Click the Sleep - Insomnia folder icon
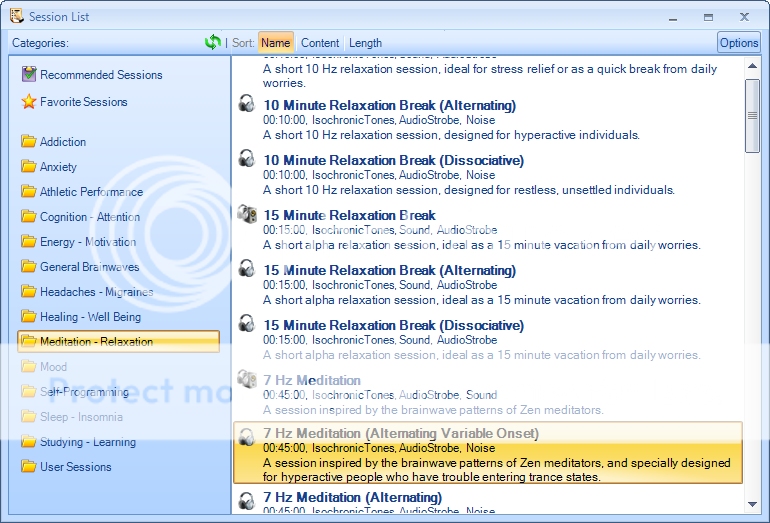This screenshot has width=770, height=523. coord(29,417)
